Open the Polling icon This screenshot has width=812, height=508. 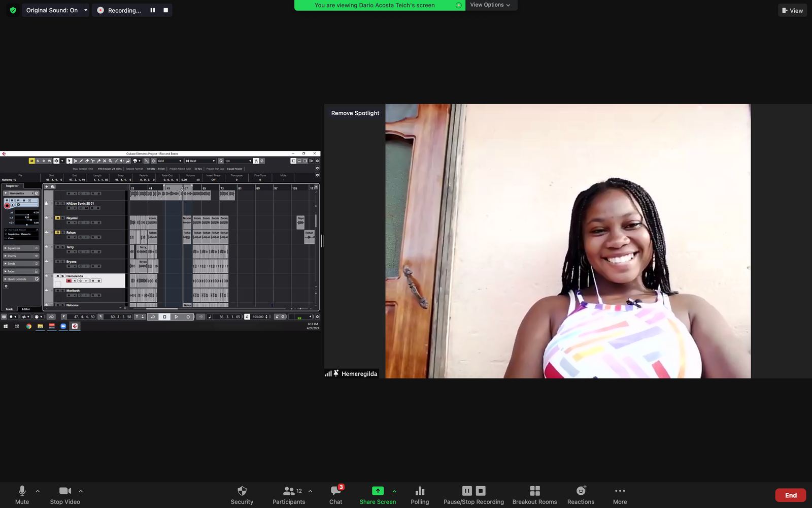point(420,495)
